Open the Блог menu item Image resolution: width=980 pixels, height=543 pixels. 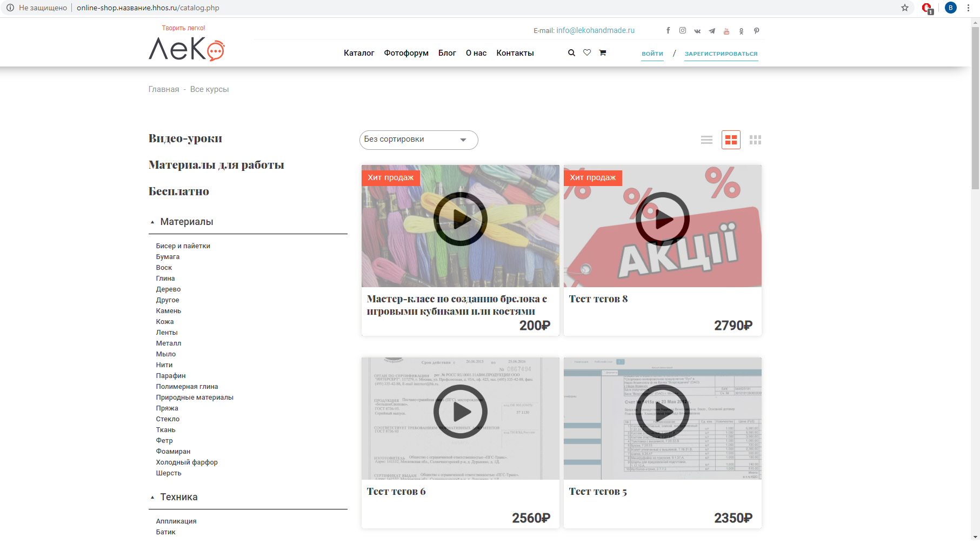click(x=447, y=53)
